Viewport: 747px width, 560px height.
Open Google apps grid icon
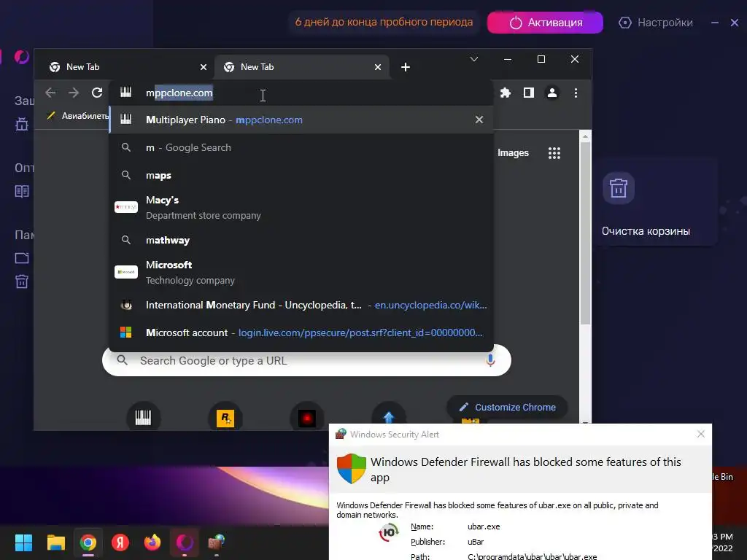pos(554,153)
